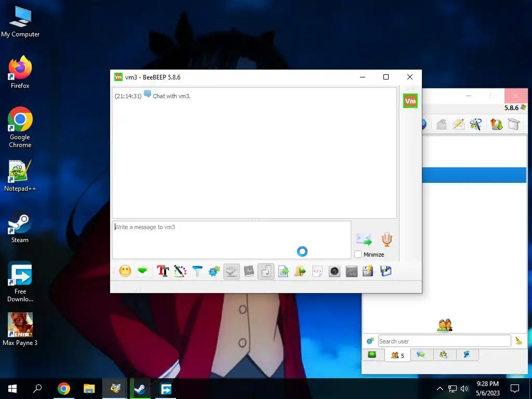Click the dark gray panel icon in toolbar

[352, 271]
